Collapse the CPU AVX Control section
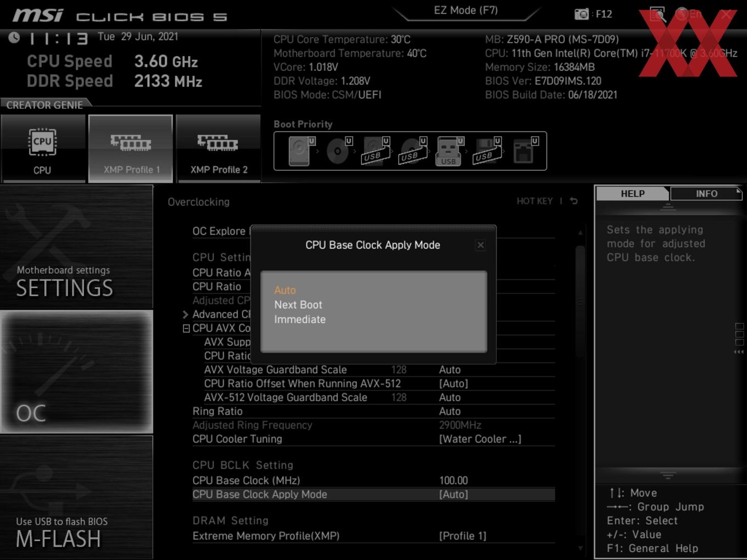Viewport: 747px width, 560px height. pos(186,328)
